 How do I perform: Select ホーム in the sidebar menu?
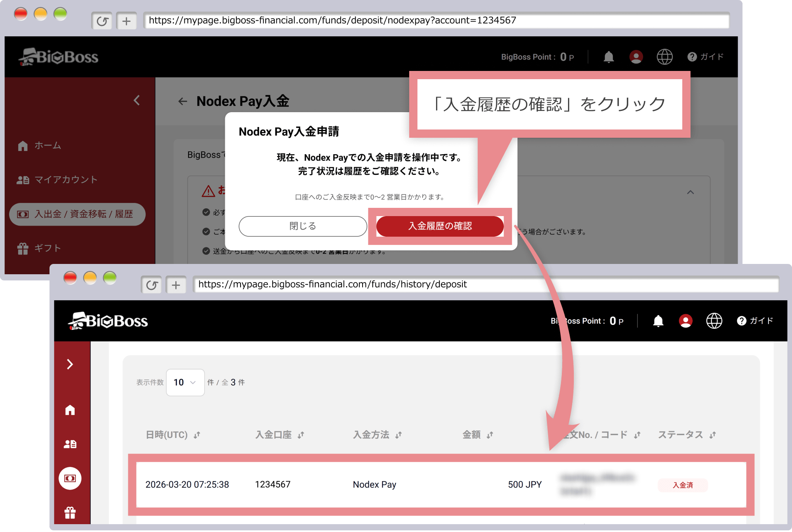click(x=40, y=146)
